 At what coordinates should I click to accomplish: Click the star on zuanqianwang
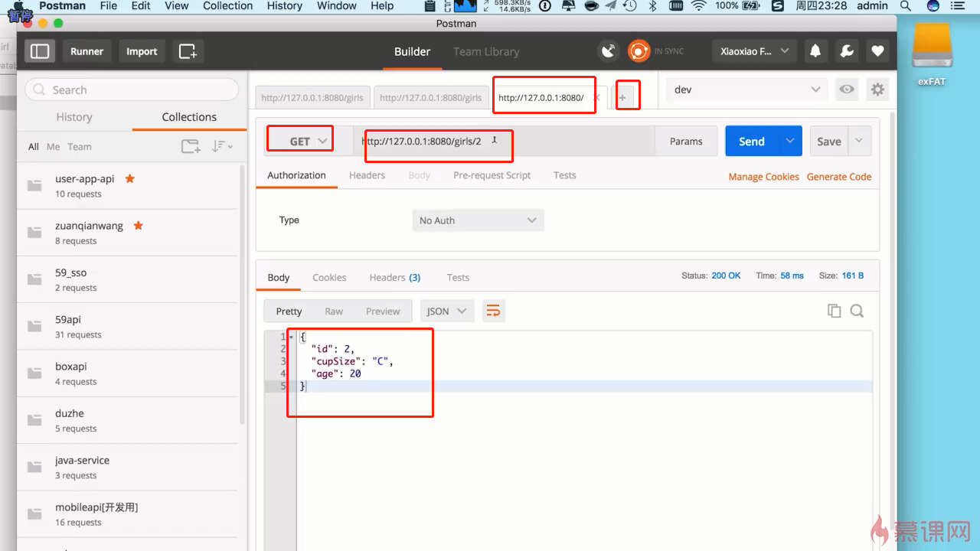[x=138, y=226]
